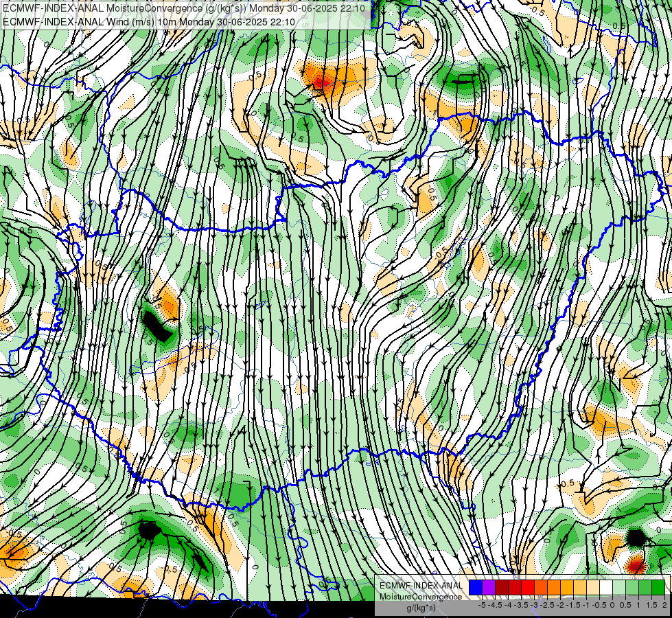
Task: Click the '0.5' legend tick label
Action: [x=625, y=605]
